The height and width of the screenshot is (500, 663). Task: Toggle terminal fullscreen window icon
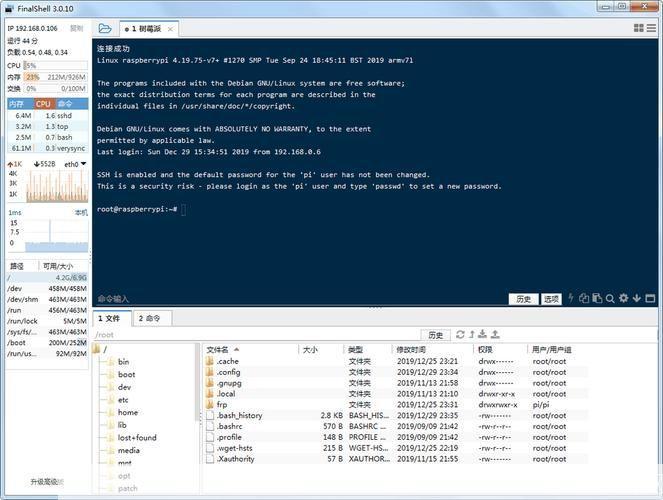pos(650,298)
